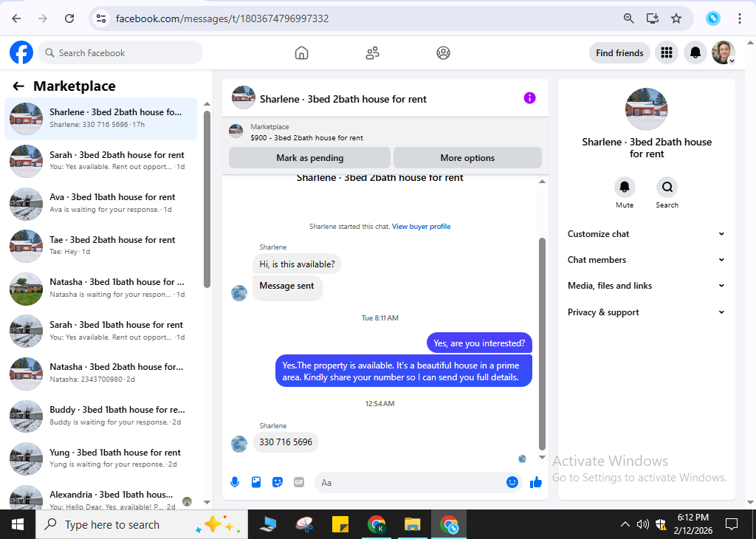Go back using the Marketplace back arrow
This screenshot has height=539, width=756.
click(18, 86)
